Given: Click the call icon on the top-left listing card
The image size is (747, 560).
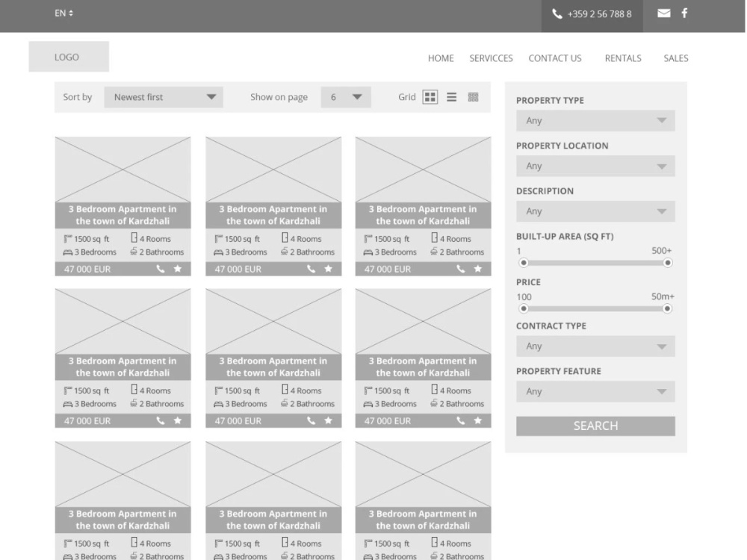Looking at the screenshot, I should [161, 269].
